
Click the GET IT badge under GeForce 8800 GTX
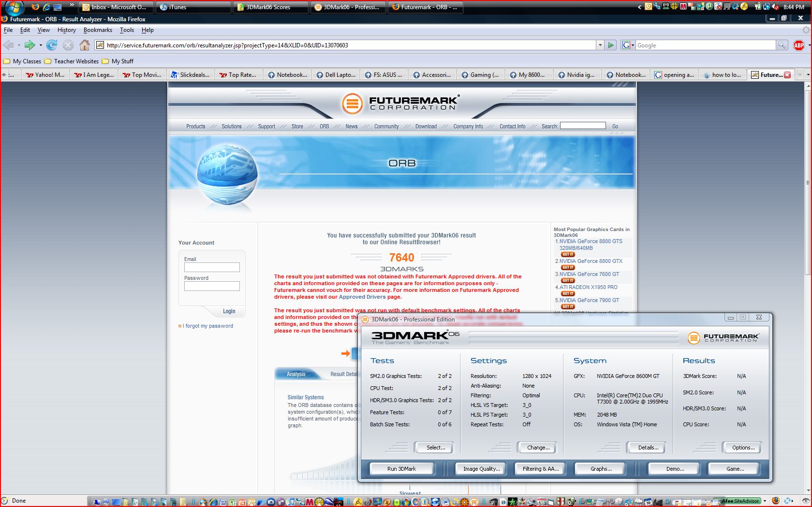click(x=568, y=267)
